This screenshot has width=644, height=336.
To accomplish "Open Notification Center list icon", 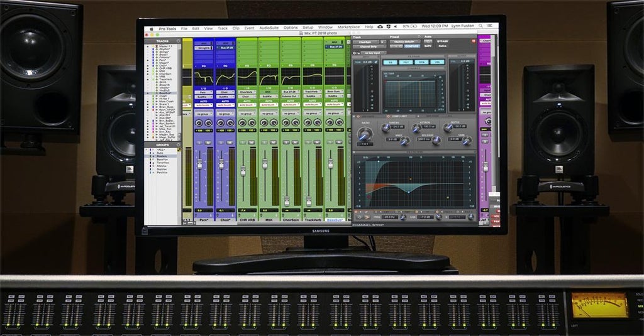I will tap(489, 26).
